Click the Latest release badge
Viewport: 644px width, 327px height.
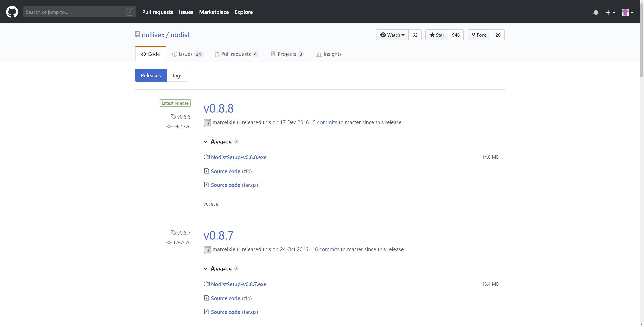coord(175,103)
